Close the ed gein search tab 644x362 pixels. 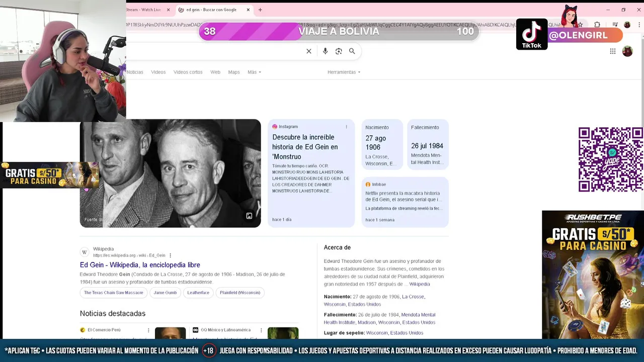tap(248, 10)
